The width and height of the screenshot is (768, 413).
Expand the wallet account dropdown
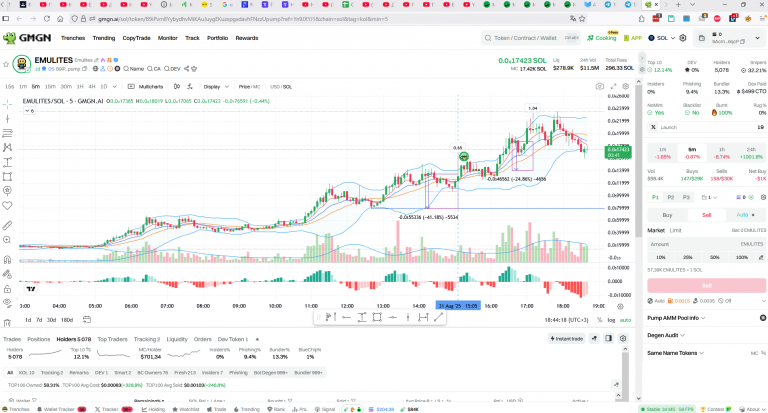pyautogui.click(x=755, y=38)
